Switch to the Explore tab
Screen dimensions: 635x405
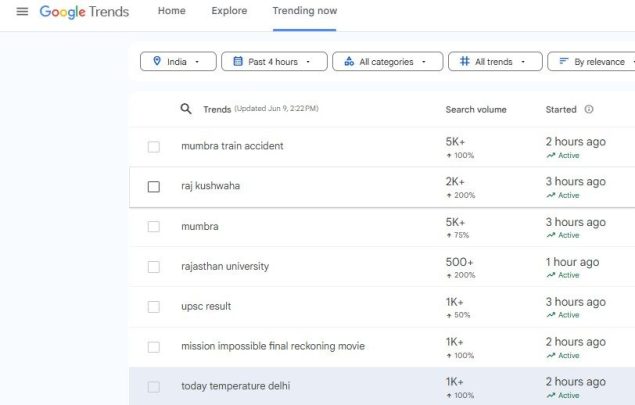point(229,11)
